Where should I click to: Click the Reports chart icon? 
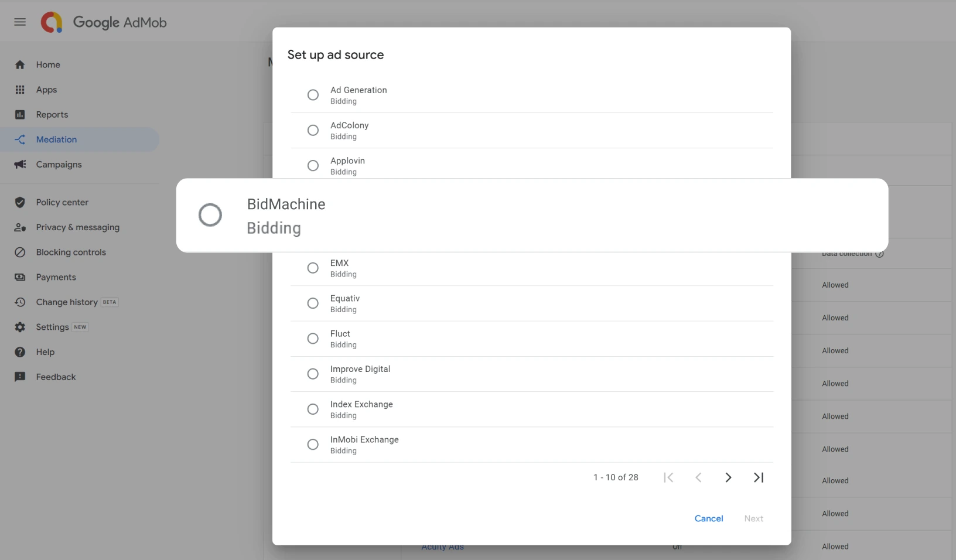(20, 115)
